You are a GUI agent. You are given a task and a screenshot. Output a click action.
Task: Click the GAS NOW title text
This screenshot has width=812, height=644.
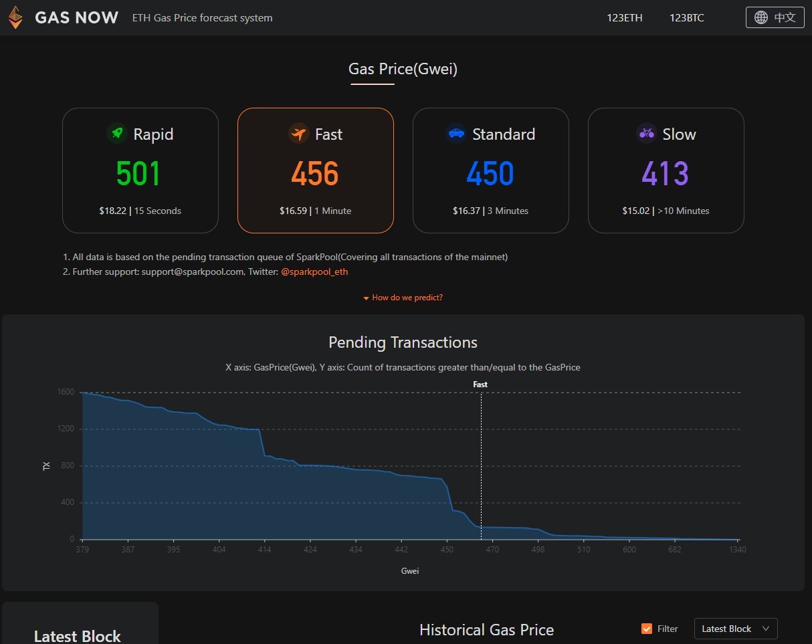pyautogui.click(x=77, y=17)
